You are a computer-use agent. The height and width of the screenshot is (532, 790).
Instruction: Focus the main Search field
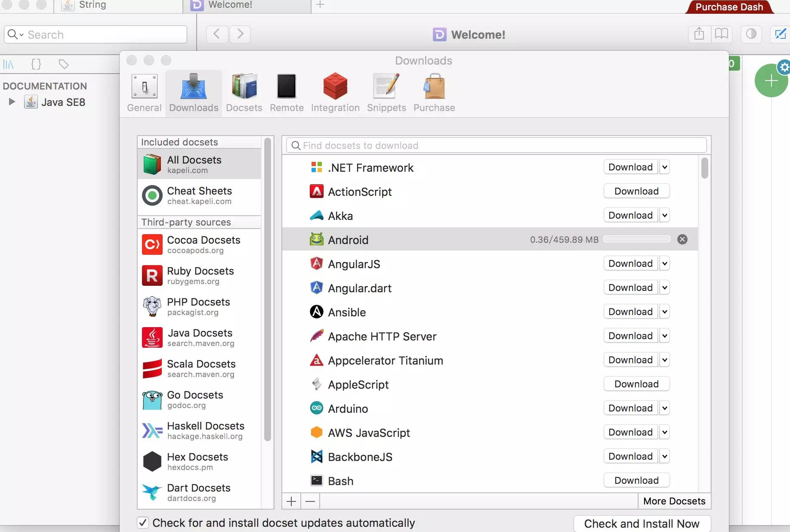click(96, 34)
